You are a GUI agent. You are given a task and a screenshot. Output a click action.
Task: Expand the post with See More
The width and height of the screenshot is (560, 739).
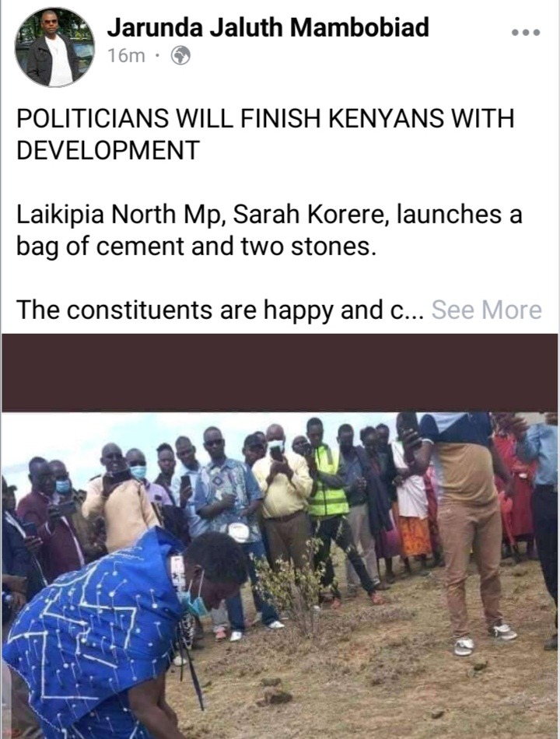click(x=486, y=310)
